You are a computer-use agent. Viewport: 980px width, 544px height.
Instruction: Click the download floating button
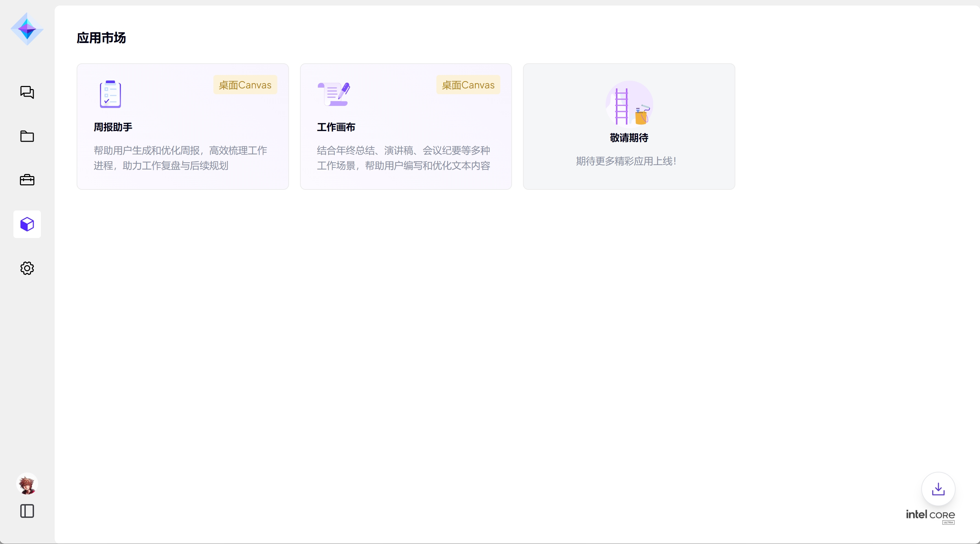[938, 489]
